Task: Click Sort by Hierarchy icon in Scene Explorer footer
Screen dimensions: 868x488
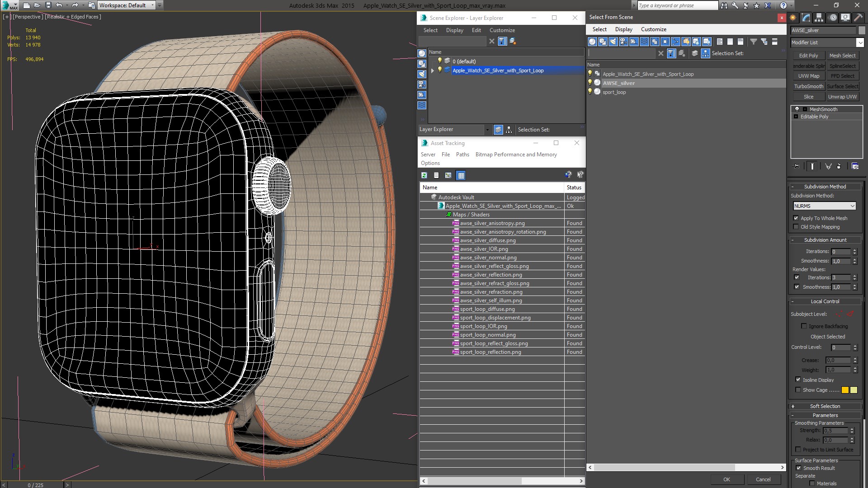Action: pos(509,130)
